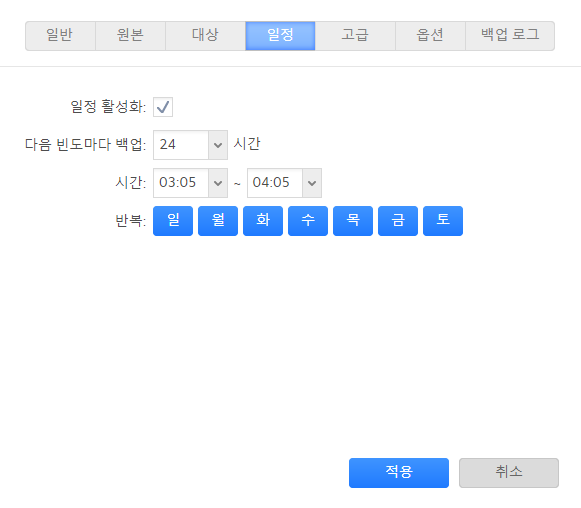
Task: Open the 옵션 tab
Action: [x=430, y=36]
